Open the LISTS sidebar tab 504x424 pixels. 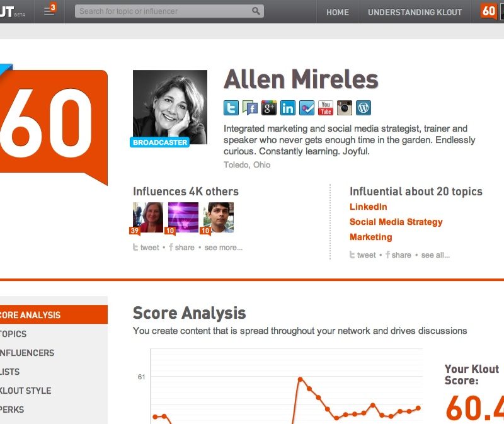pos(9,372)
